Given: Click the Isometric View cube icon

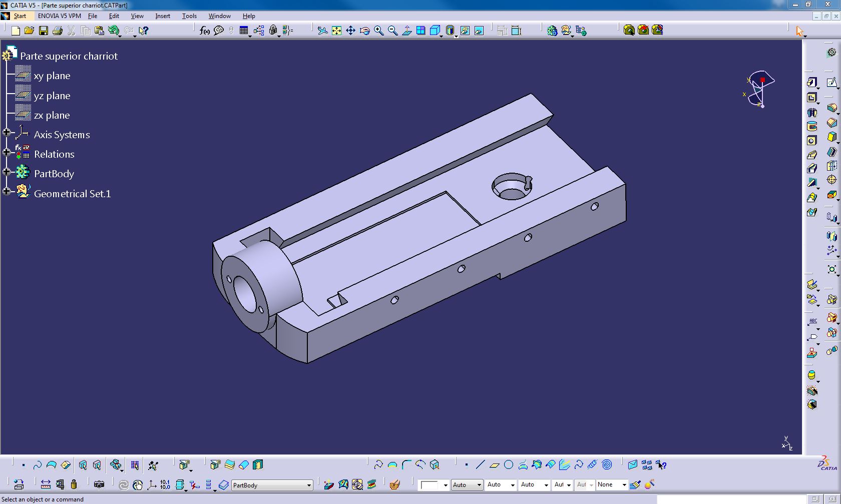Looking at the screenshot, I should (435, 31).
